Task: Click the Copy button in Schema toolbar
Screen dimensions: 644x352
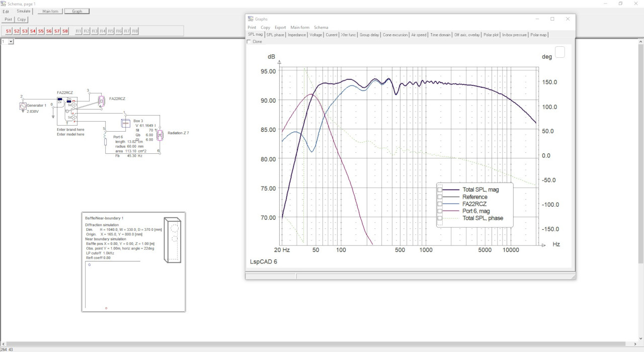Action: pyautogui.click(x=21, y=20)
